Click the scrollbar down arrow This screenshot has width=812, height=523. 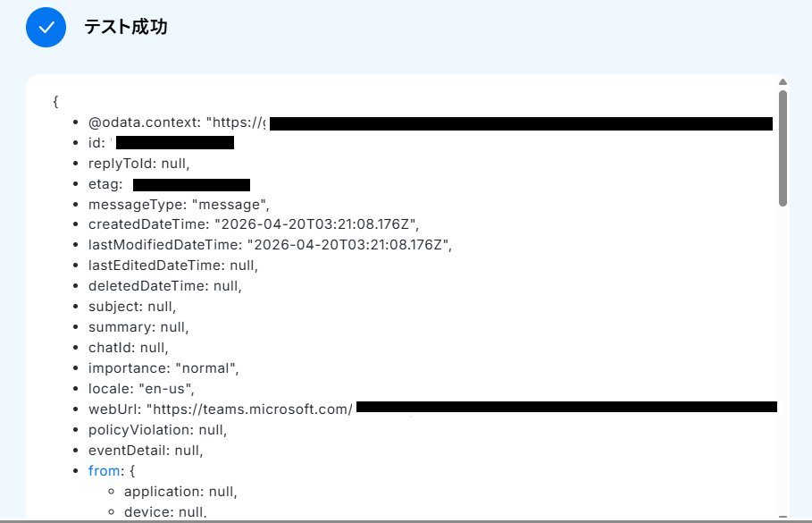783,516
